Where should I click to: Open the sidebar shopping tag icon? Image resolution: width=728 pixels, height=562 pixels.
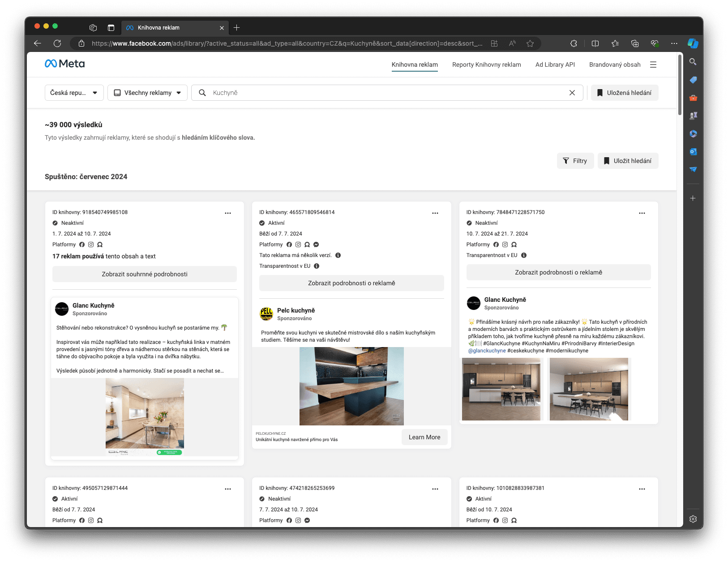693,80
